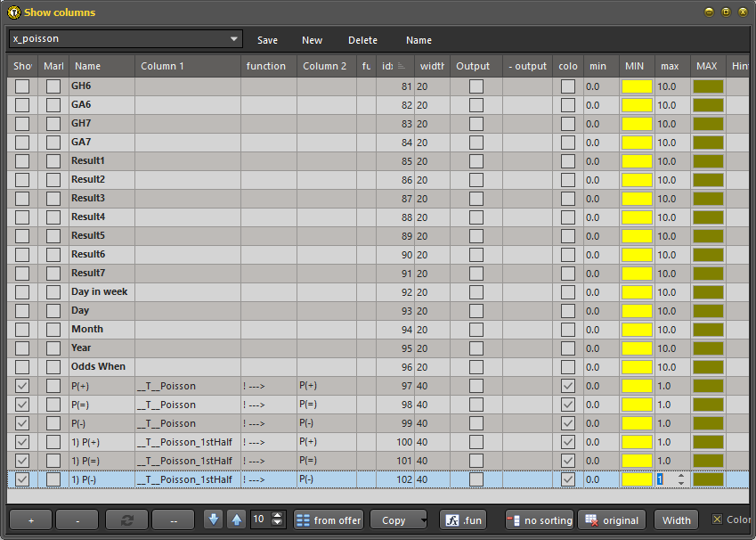Uncheck Show checkbox for P(+) row
756x540 pixels.
(x=22, y=386)
